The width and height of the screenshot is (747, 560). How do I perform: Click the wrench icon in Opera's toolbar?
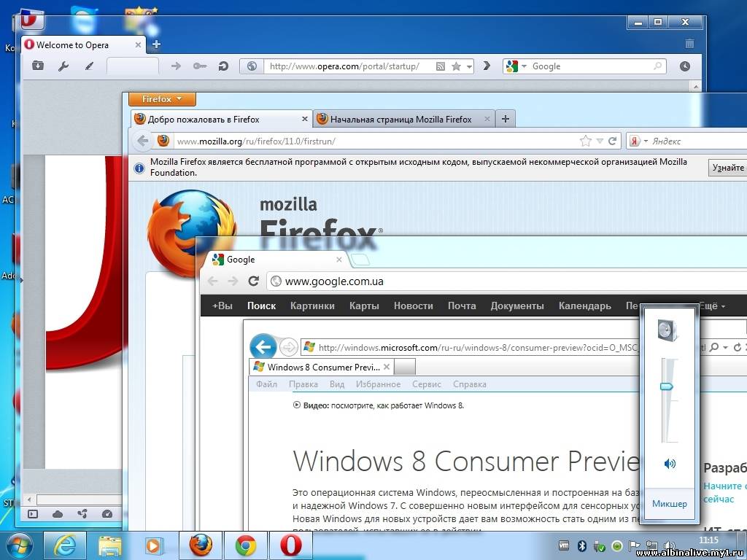click(63, 66)
